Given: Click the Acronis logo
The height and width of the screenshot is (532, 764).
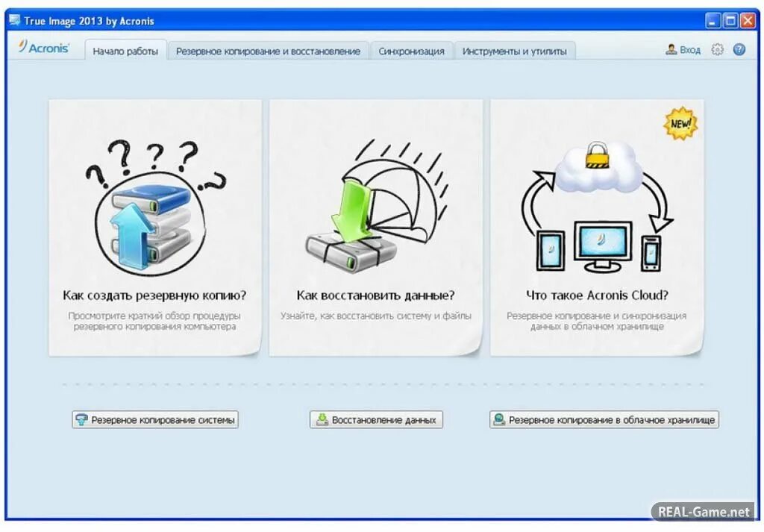Looking at the screenshot, I should click(44, 47).
